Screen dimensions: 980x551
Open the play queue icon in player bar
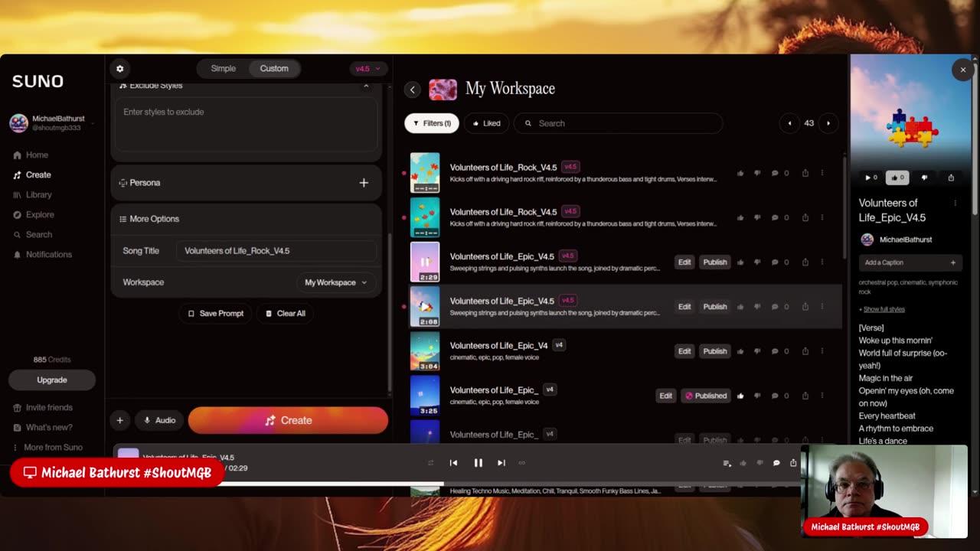point(727,463)
